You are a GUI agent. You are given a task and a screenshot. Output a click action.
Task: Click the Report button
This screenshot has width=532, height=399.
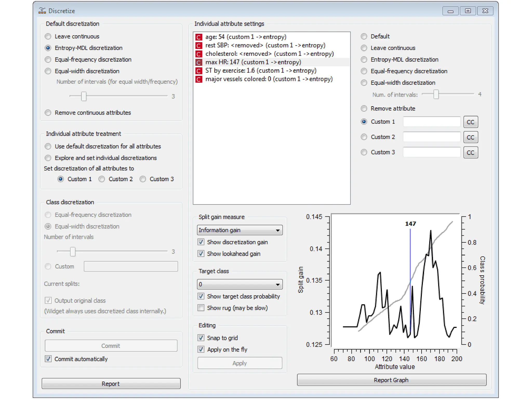[111, 383]
